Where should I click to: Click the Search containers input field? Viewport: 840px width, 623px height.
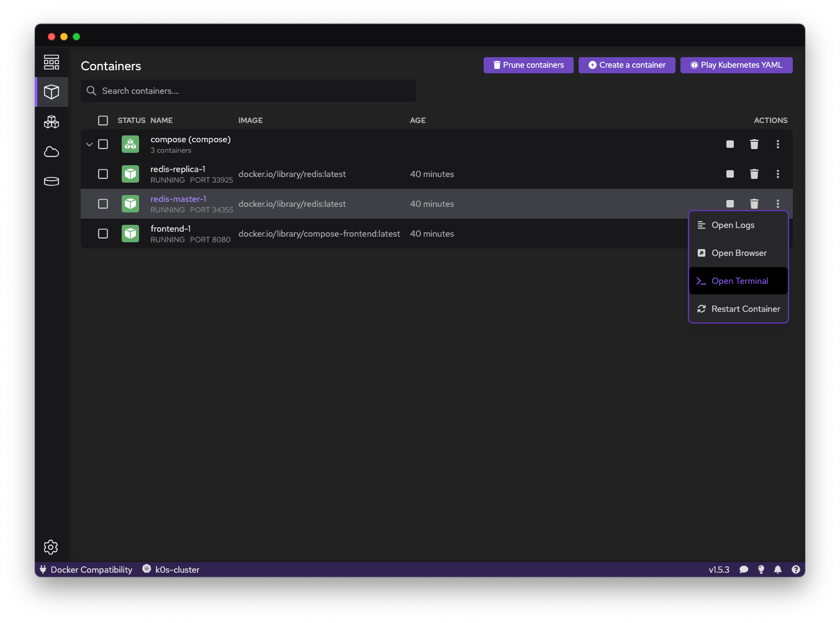point(248,91)
